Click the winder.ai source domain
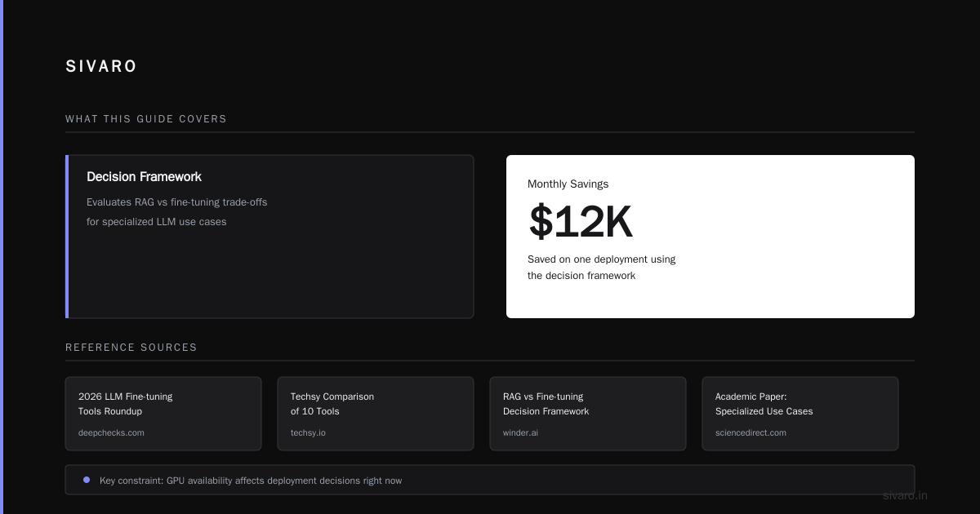The width and height of the screenshot is (980, 514). point(520,433)
